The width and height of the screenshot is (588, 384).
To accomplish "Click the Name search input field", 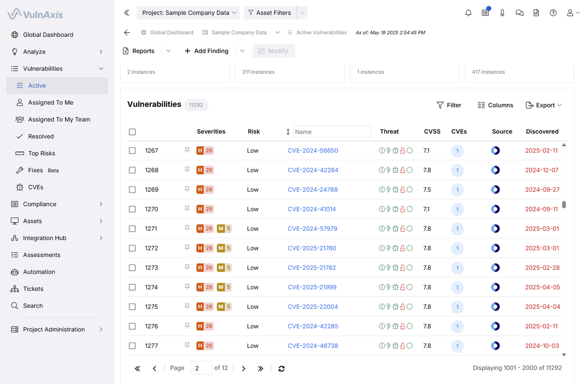I will (332, 132).
